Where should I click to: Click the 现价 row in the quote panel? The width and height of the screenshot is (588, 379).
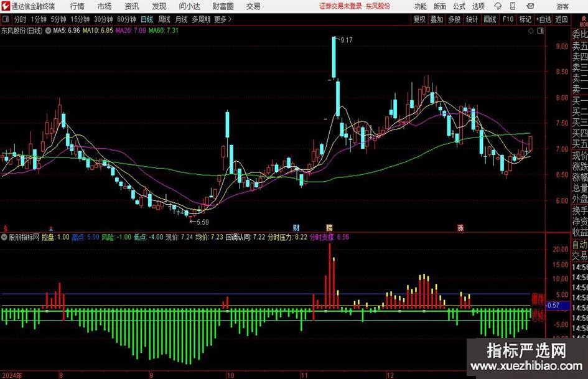[580, 156]
